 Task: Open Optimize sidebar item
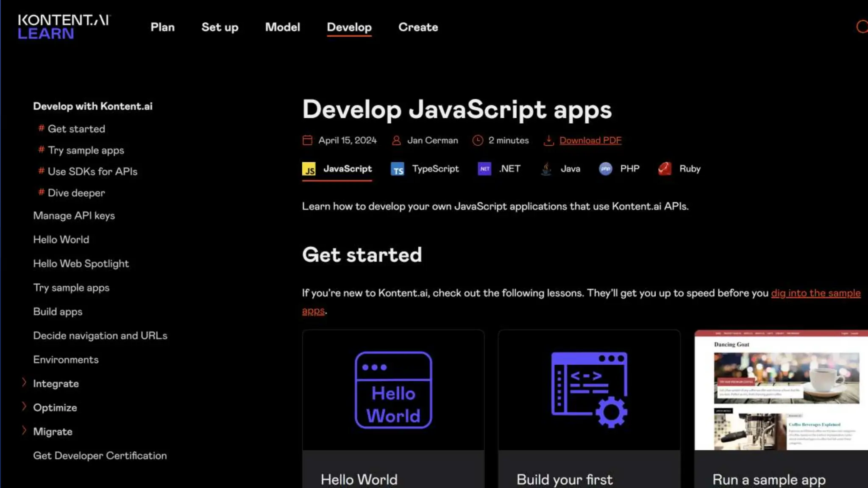click(55, 408)
